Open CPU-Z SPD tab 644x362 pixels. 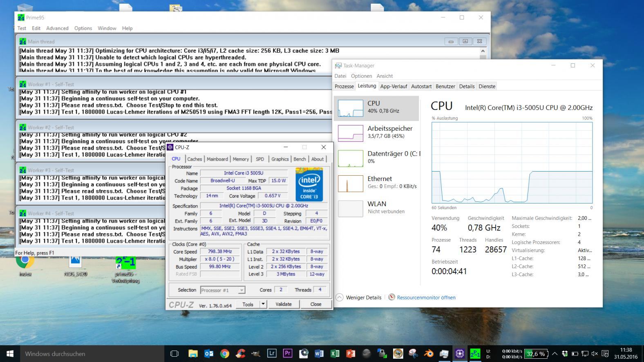pos(260,159)
